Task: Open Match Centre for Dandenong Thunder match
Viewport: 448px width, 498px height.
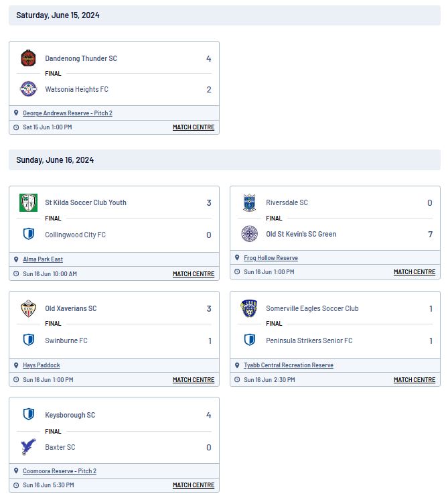Action: click(x=194, y=127)
